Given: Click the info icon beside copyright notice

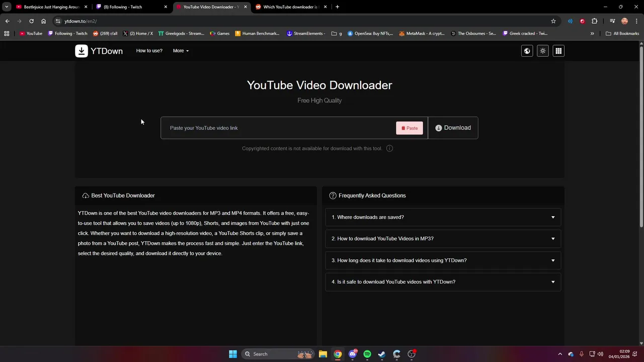Looking at the screenshot, I should [x=389, y=148].
